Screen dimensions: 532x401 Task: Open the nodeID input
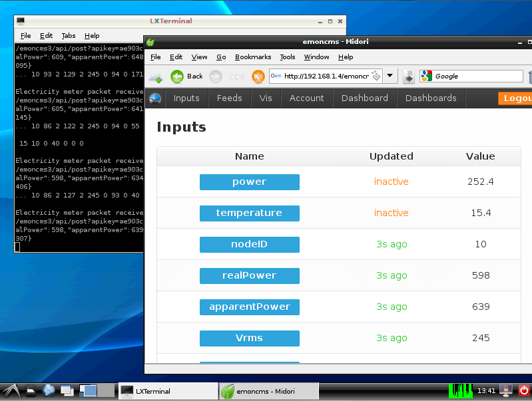250,245
